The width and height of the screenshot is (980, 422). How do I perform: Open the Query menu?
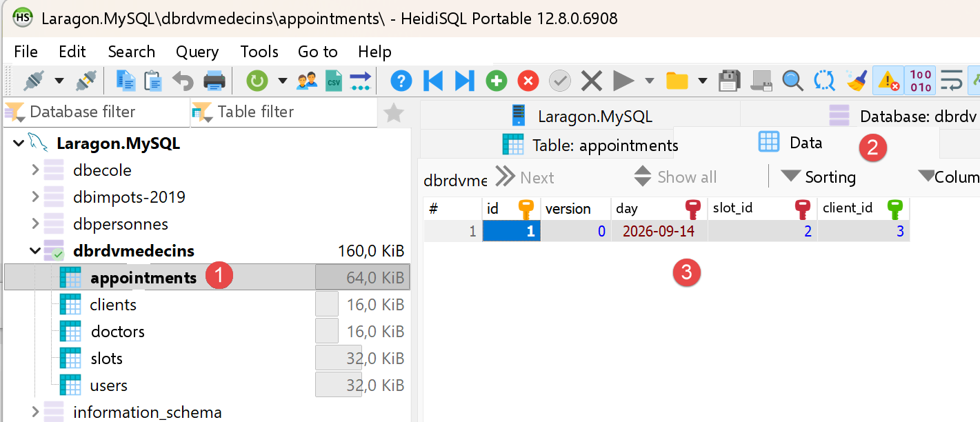coord(197,52)
